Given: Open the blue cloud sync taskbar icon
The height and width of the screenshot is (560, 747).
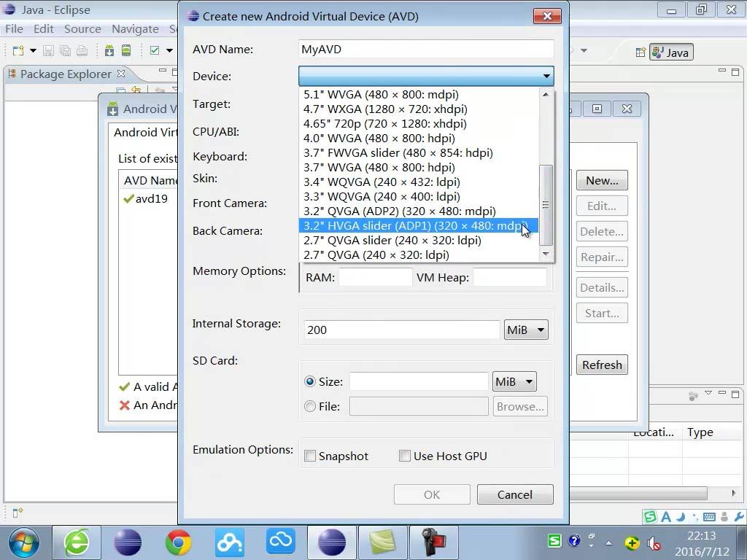Looking at the screenshot, I should pyautogui.click(x=281, y=542).
